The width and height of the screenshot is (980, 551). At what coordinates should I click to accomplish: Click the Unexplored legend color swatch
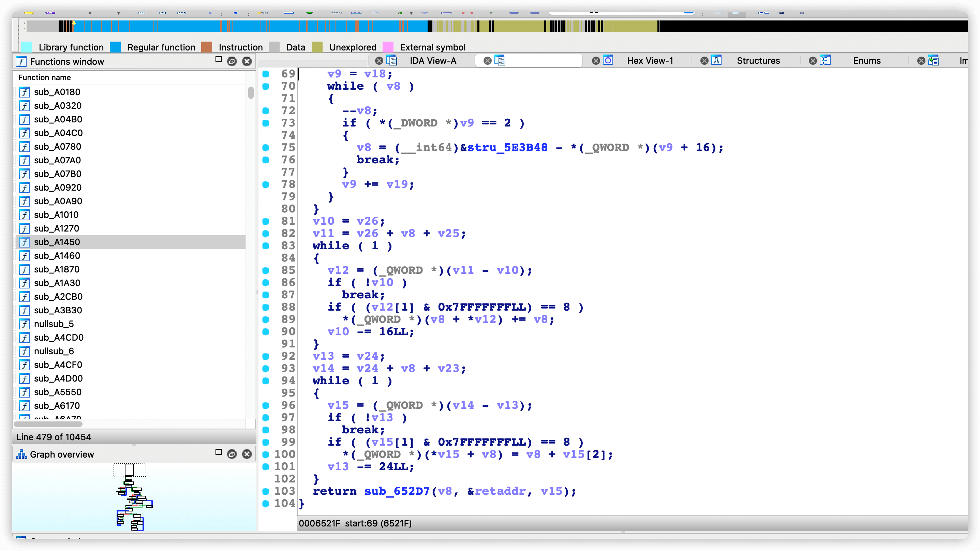[317, 47]
